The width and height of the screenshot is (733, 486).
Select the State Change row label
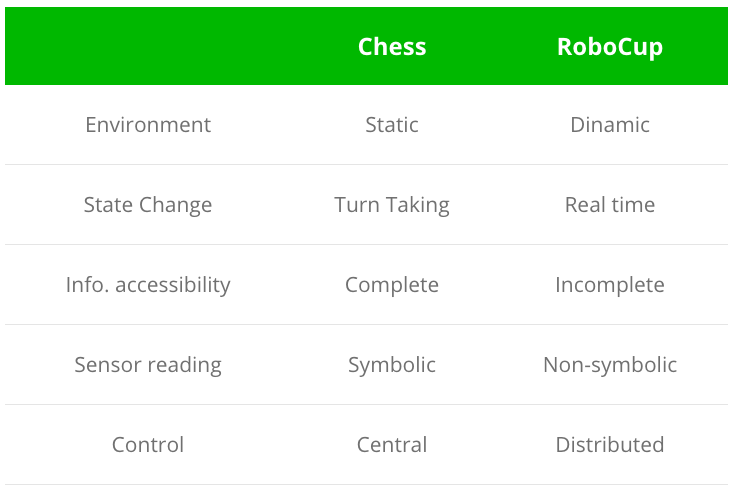pos(148,205)
